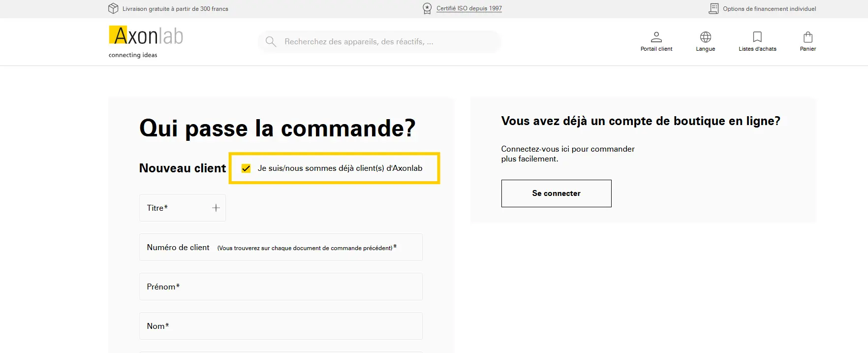Viewport: 868px width, 353px height.
Task: Click the Numéro de client field
Action: 281,247
